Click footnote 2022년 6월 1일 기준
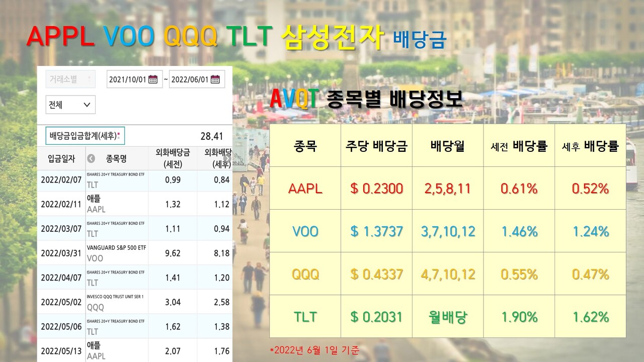 315,349
